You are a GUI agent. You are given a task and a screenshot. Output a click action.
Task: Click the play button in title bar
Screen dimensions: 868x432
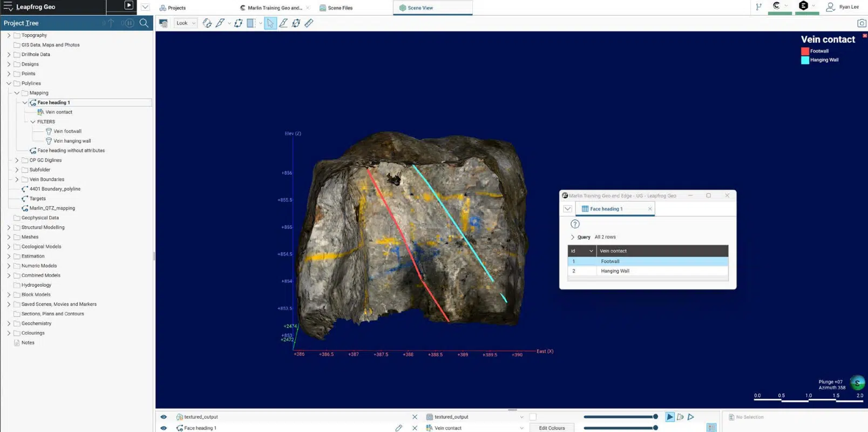click(x=128, y=5)
